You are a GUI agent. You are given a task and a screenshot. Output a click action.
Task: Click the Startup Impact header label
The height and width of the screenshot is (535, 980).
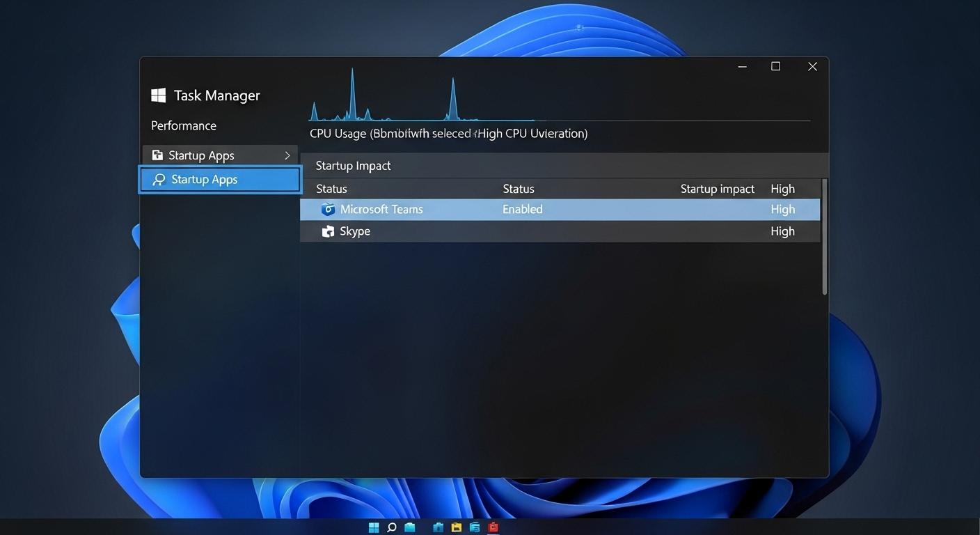coord(353,165)
